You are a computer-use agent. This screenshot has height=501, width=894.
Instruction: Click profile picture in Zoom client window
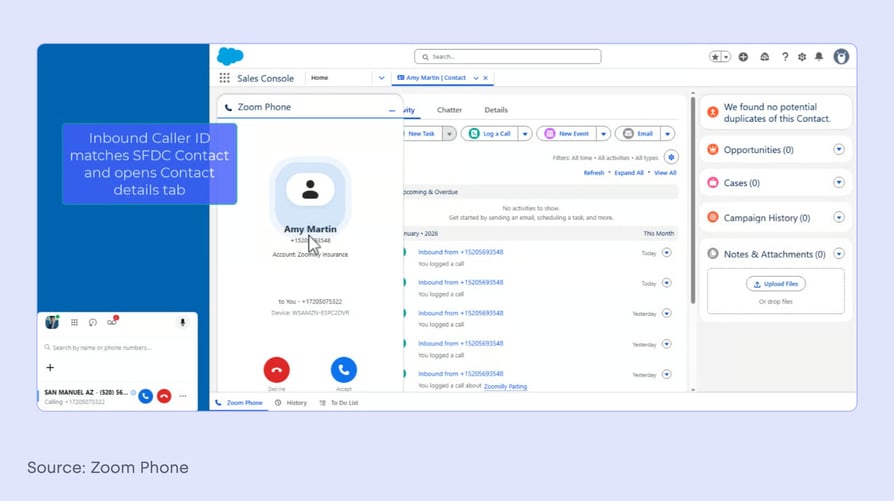point(52,322)
